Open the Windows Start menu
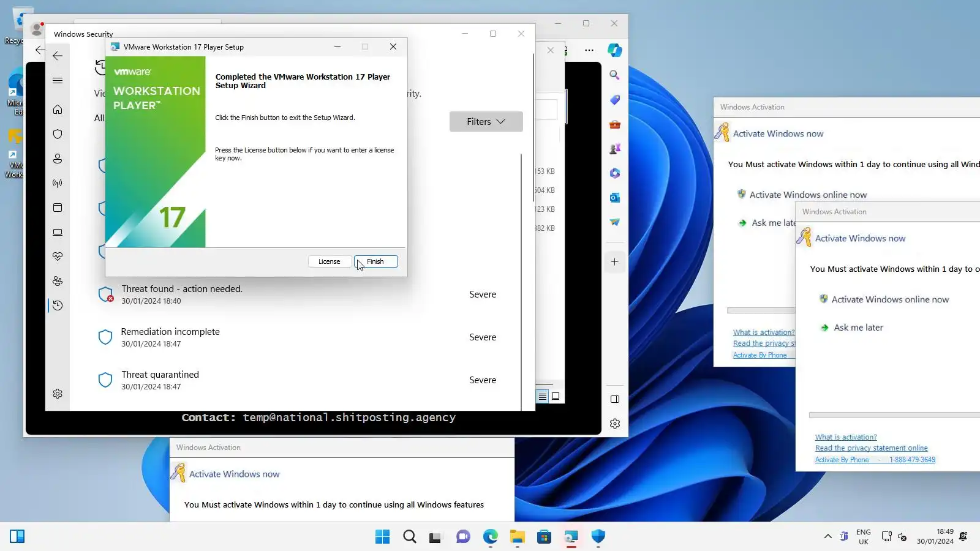The width and height of the screenshot is (980, 551). (382, 537)
